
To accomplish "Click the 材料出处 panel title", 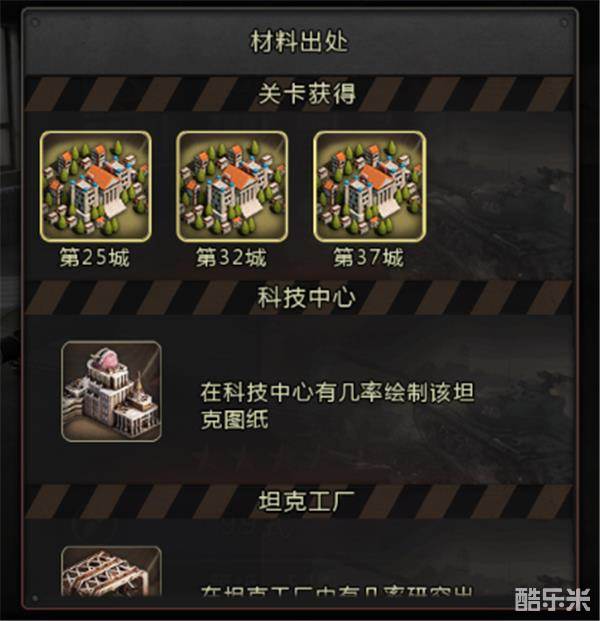I will 299,42.
